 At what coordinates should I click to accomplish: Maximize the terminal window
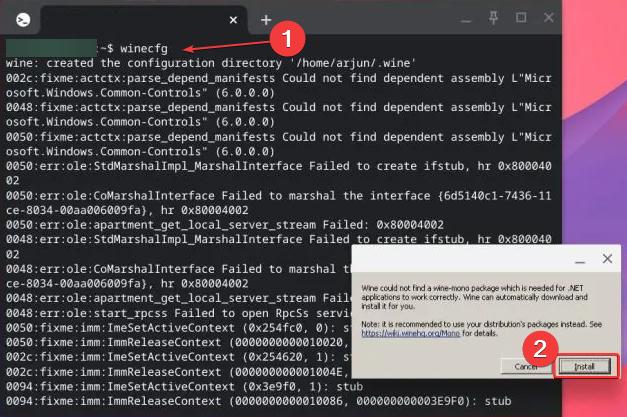(521, 18)
